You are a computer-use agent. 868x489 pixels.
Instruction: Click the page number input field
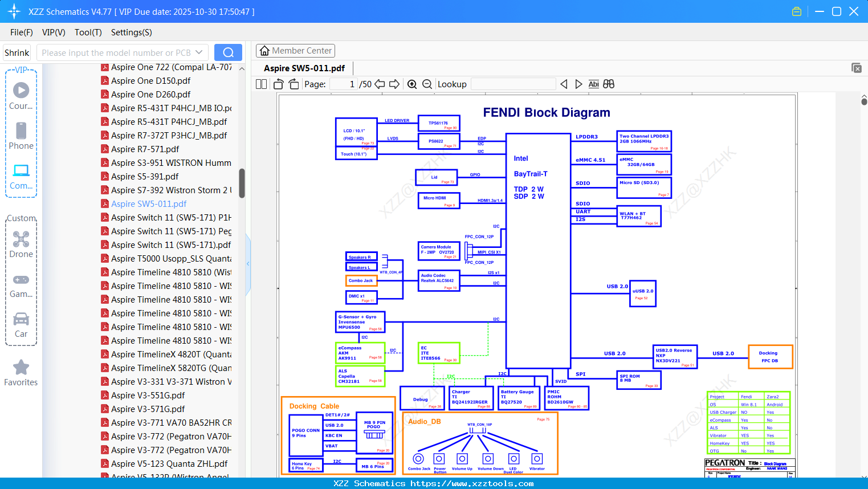pos(343,84)
